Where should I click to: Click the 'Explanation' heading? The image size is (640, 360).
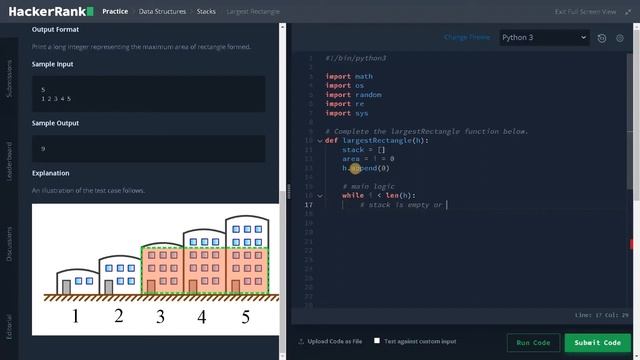click(x=51, y=173)
